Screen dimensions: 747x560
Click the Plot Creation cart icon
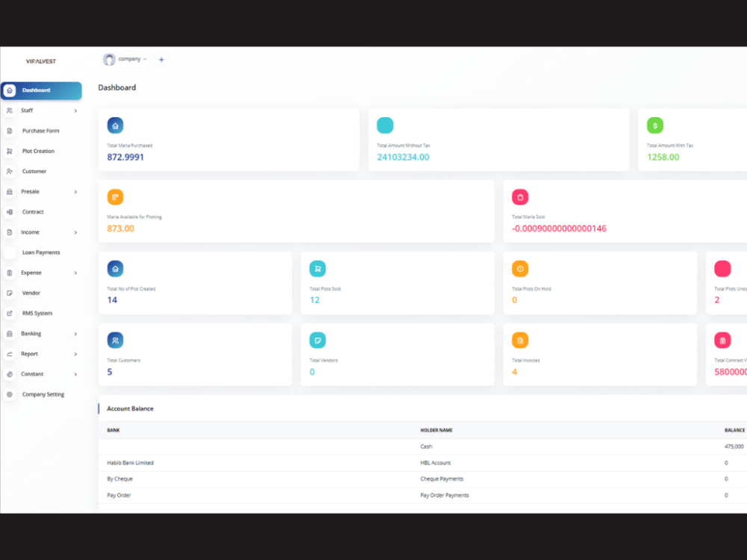point(10,151)
